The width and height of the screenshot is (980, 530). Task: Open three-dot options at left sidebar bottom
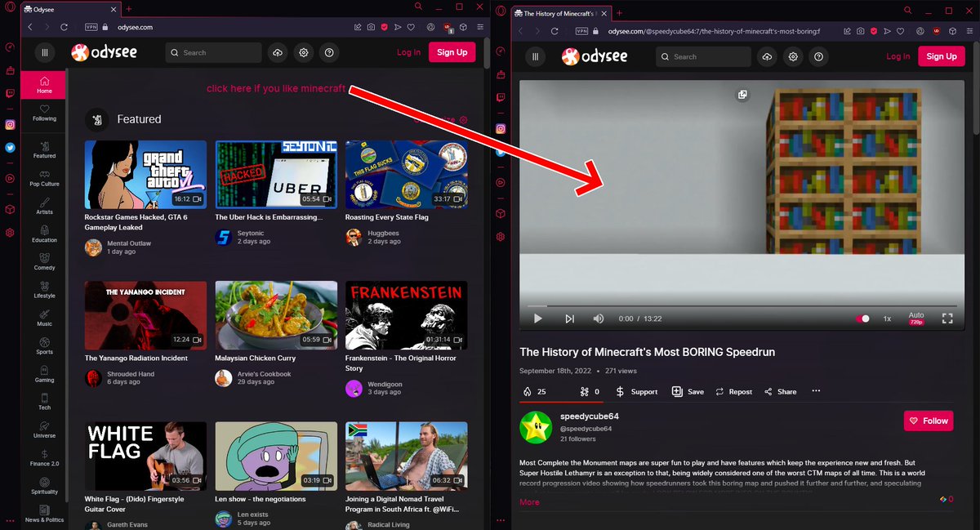(x=10, y=519)
